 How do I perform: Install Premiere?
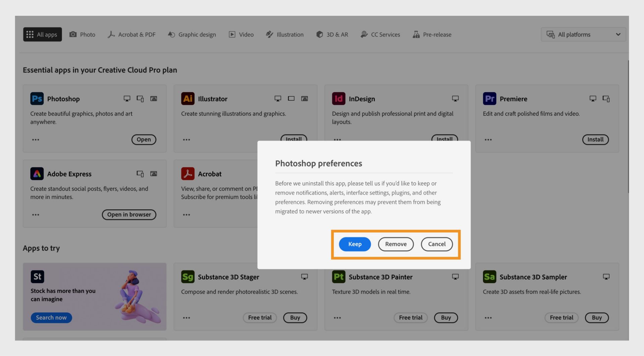(595, 140)
